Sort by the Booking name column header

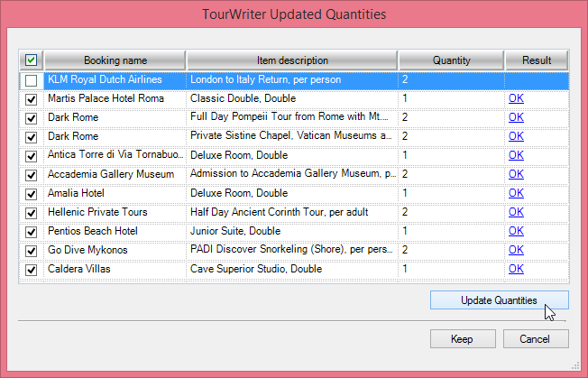(115, 60)
